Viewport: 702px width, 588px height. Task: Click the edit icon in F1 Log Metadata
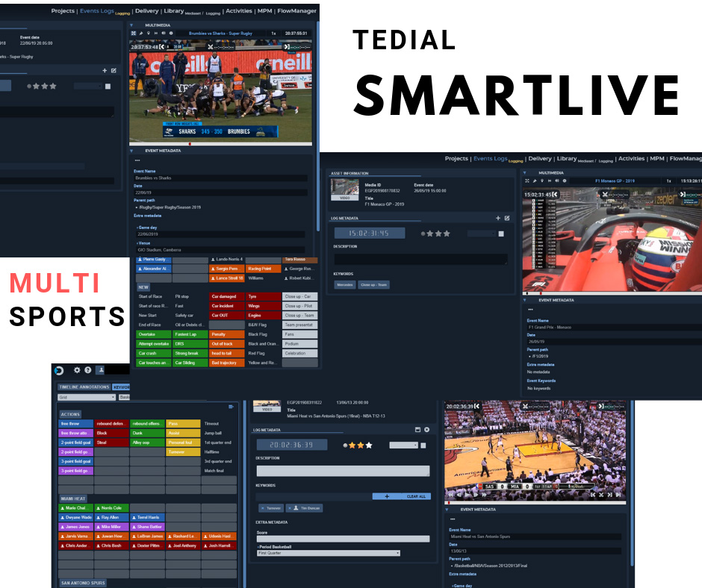(507, 218)
